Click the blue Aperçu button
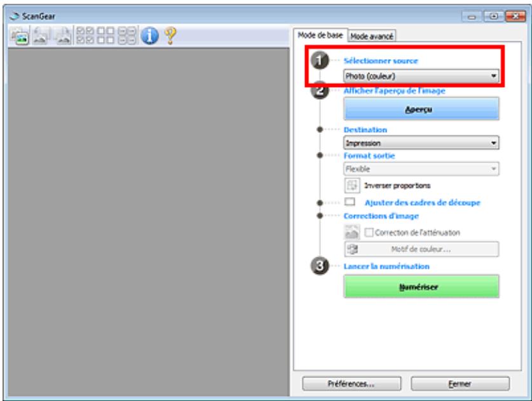 click(x=421, y=109)
